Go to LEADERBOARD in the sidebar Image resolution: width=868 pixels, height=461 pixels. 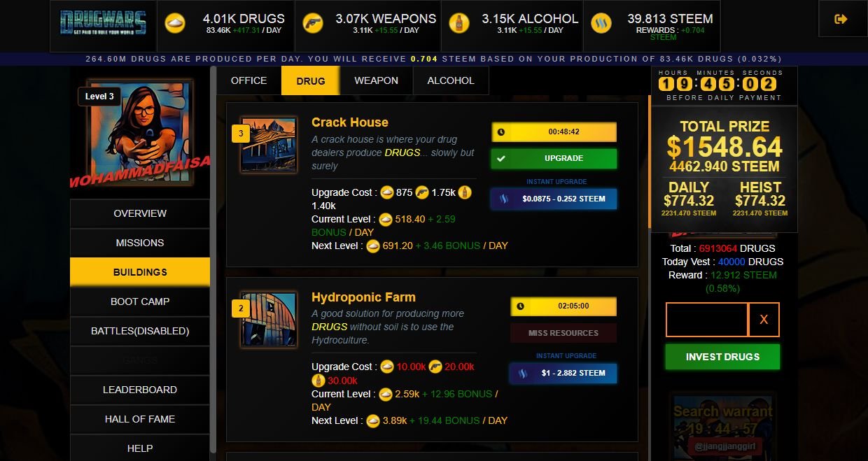point(140,390)
